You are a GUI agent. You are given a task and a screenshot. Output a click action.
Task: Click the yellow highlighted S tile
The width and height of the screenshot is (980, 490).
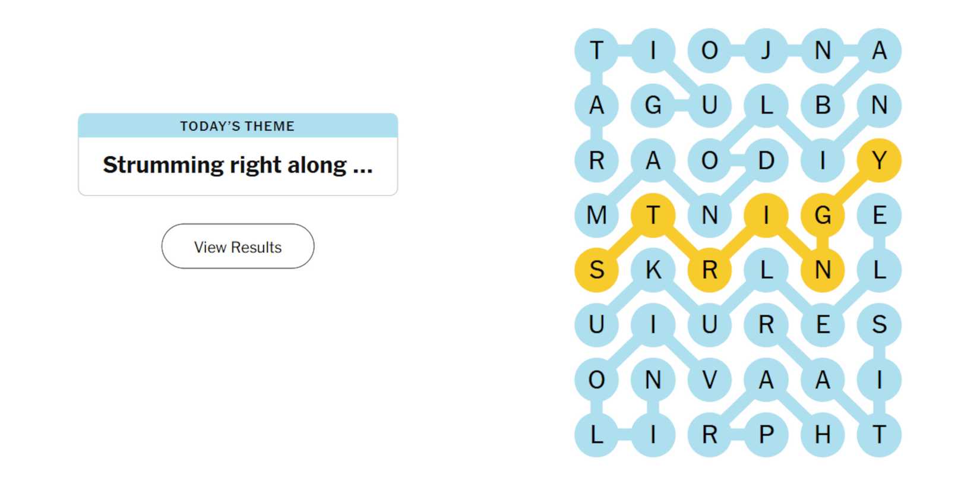[597, 270]
